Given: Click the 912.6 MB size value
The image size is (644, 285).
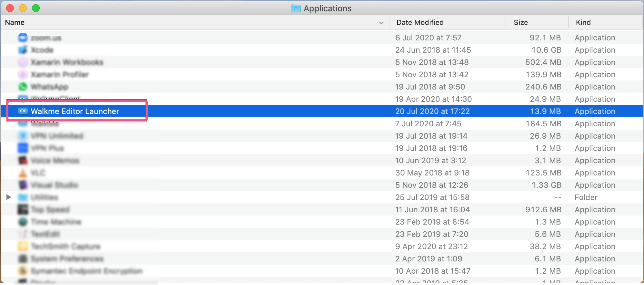Looking at the screenshot, I should 543,210.
